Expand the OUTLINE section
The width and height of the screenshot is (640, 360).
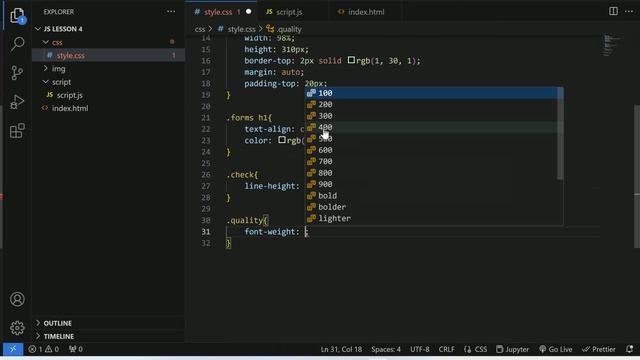57,323
